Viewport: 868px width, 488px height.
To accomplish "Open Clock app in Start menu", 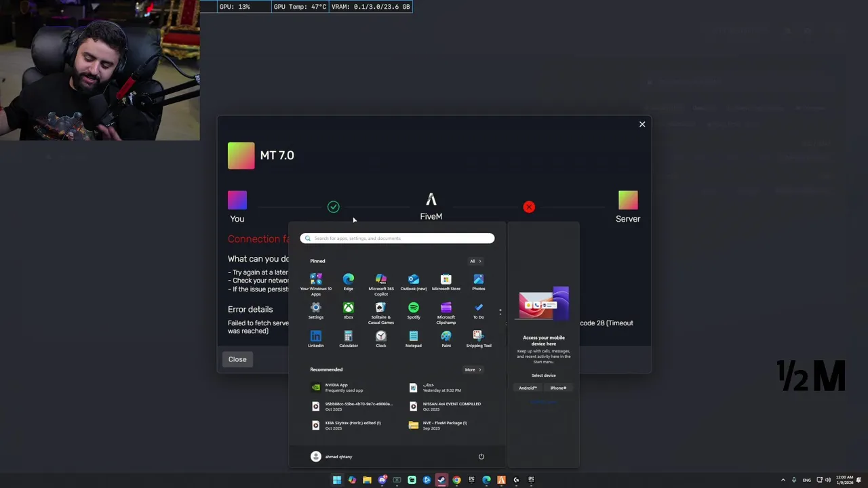I will click(x=381, y=339).
